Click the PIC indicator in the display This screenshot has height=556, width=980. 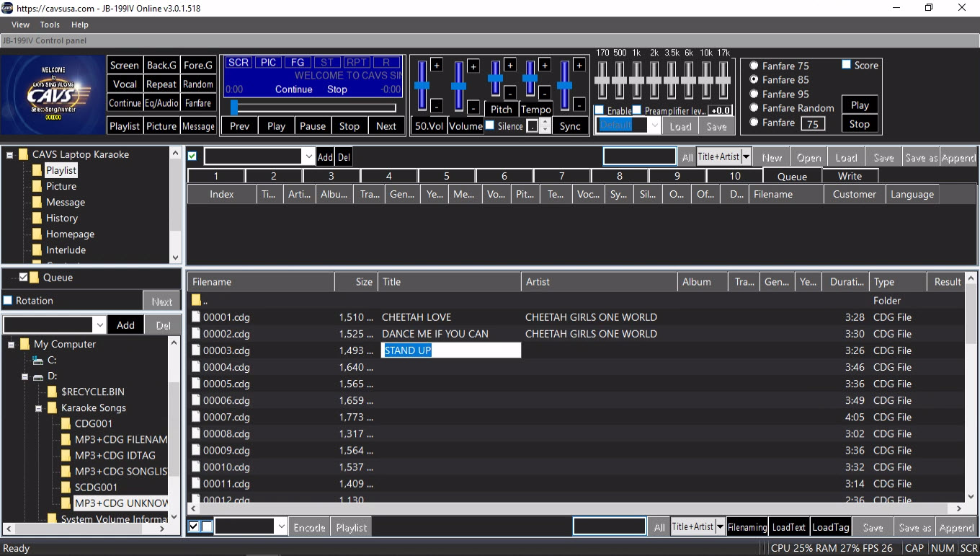(269, 63)
